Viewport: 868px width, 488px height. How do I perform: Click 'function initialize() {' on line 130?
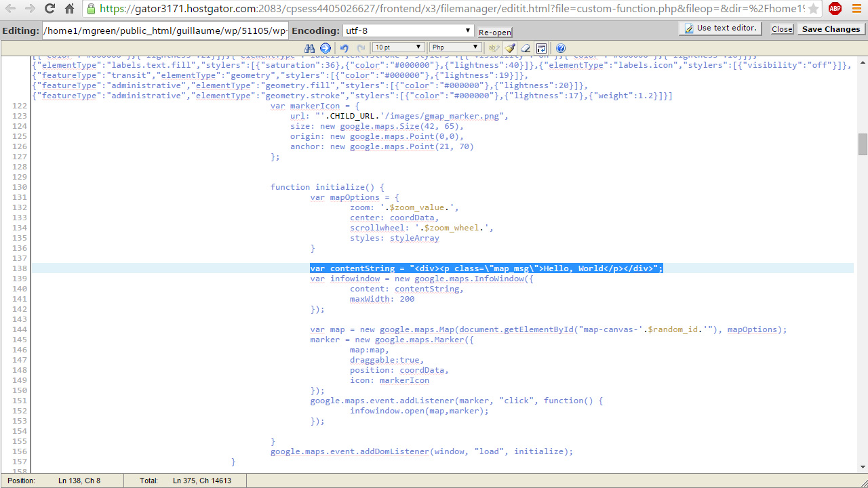pyautogui.click(x=328, y=187)
